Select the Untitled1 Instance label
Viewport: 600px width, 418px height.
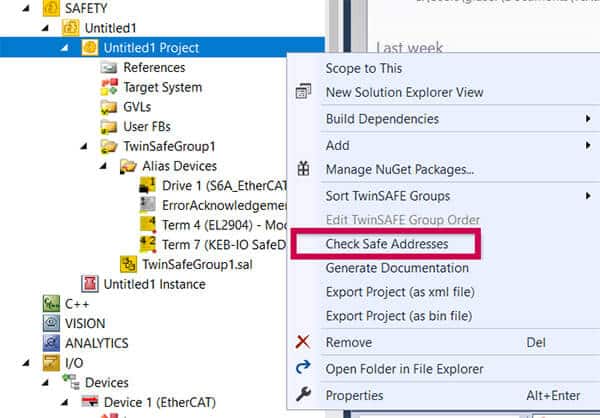[155, 284]
